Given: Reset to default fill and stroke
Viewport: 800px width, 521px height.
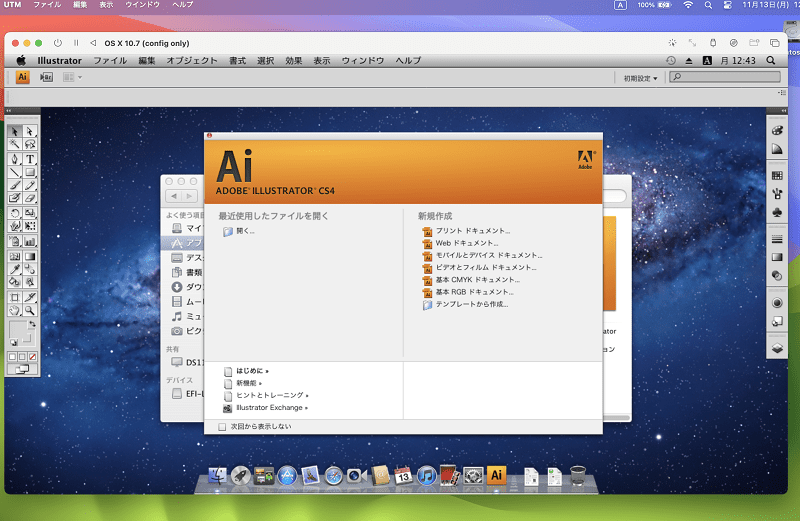Looking at the screenshot, I should point(13,342).
